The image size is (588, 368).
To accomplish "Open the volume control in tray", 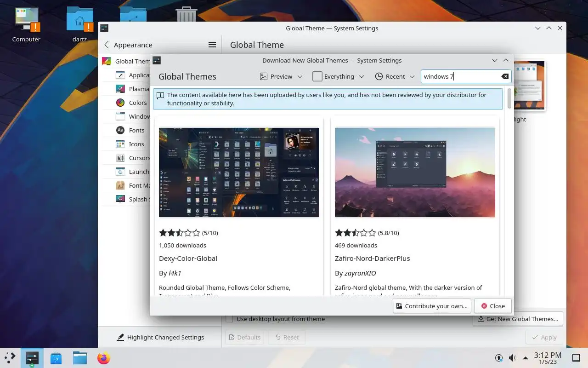I will [512, 358].
